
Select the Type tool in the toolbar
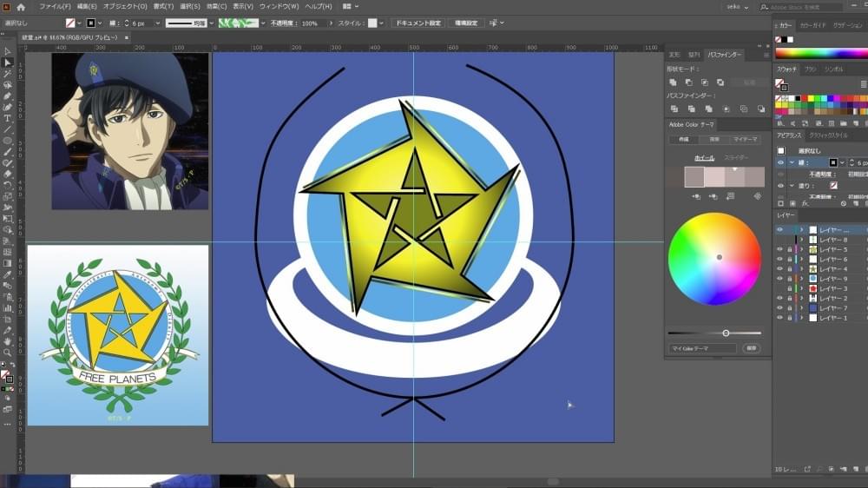(7, 119)
